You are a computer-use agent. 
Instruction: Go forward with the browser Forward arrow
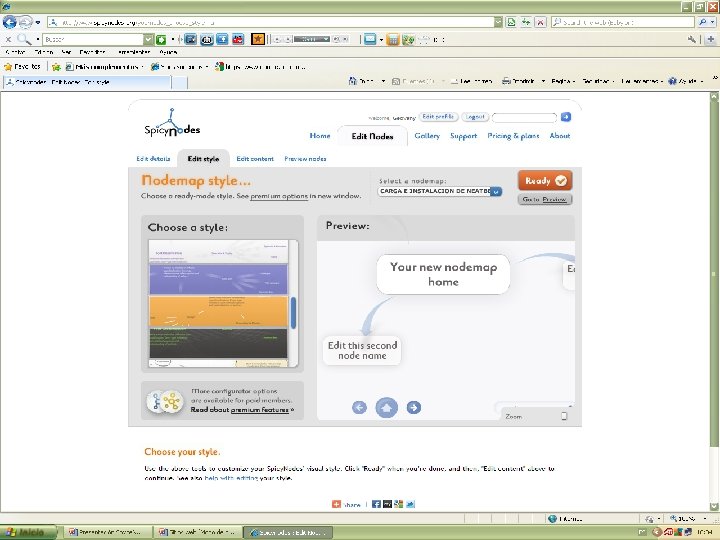(x=26, y=22)
